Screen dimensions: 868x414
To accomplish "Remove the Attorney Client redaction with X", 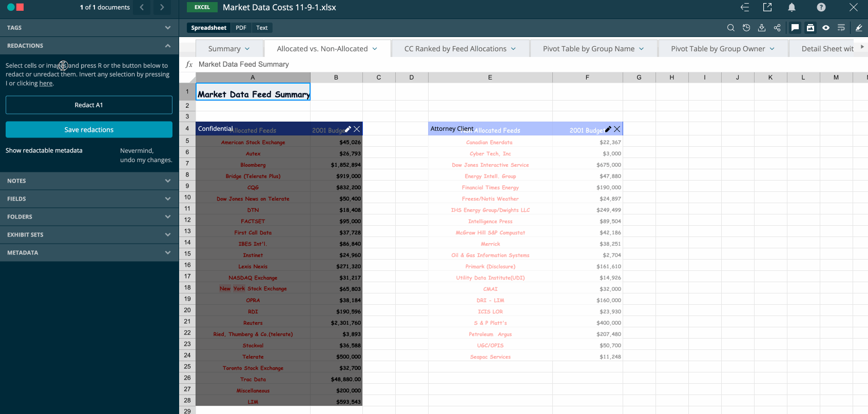I will pos(617,129).
